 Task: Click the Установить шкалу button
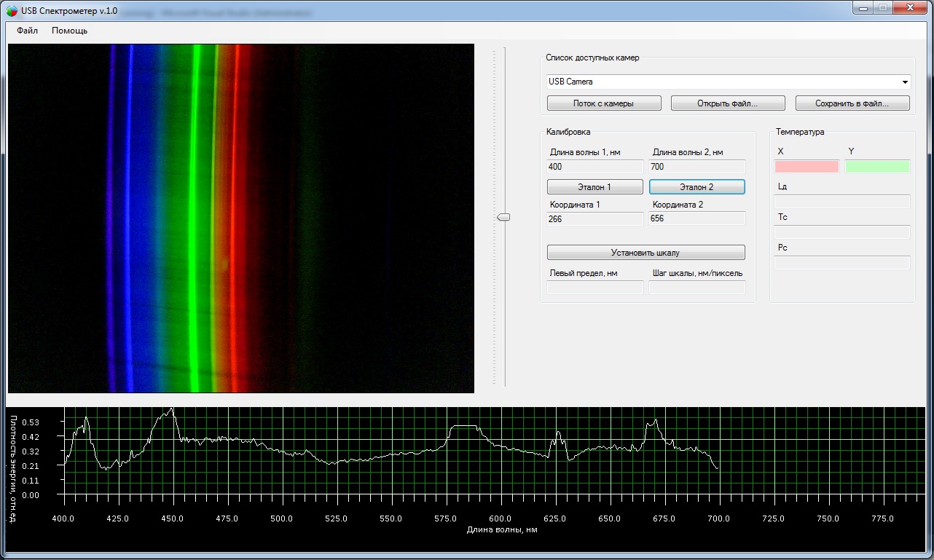coord(646,253)
